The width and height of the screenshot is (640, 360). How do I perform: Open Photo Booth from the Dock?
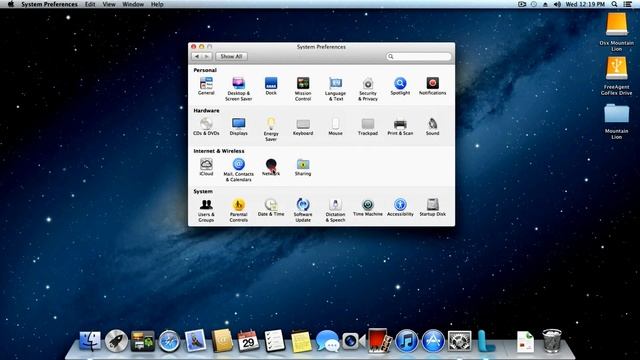(x=379, y=340)
